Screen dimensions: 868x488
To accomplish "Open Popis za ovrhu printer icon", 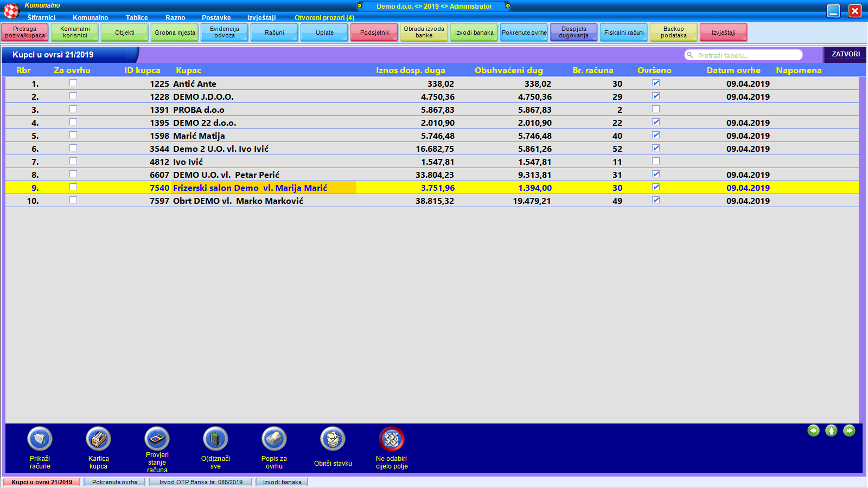I will pos(274,439).
